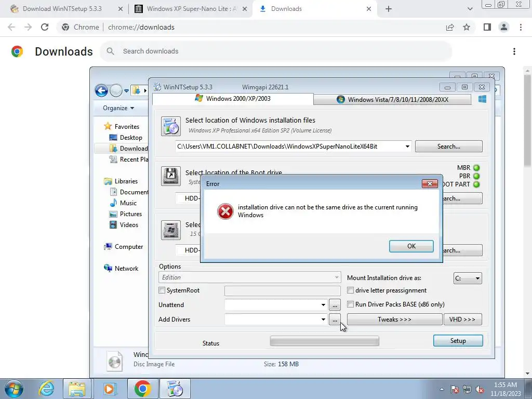Open the VHD >>> options

[462, 320]
